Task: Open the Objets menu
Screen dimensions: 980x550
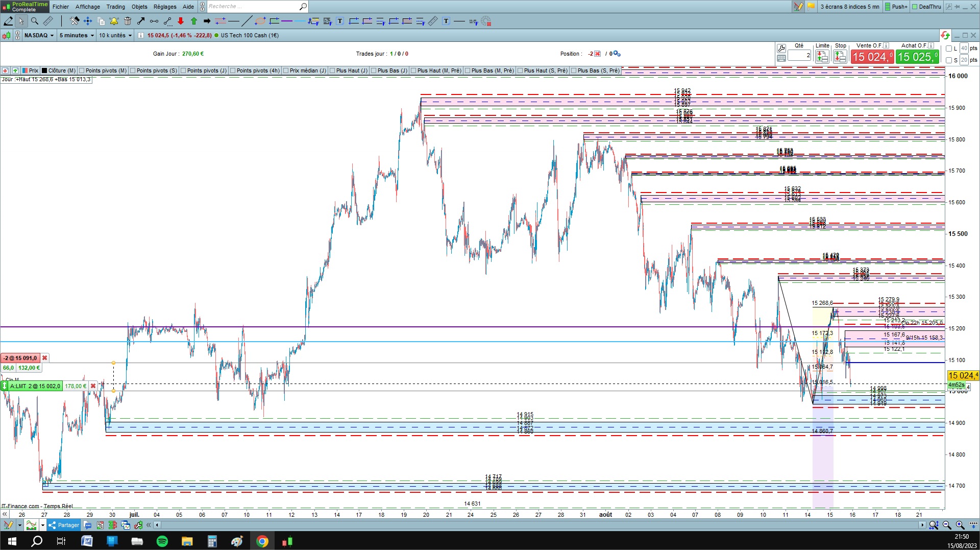Action: point(139,7)
